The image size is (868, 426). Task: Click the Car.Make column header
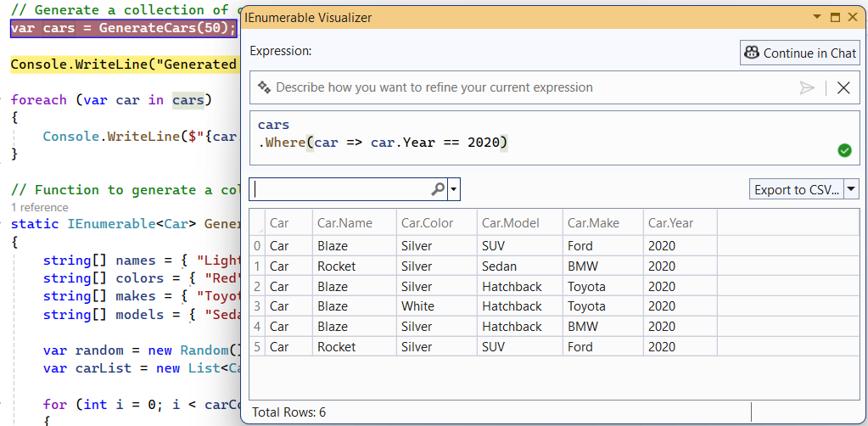[x=593, y=223]
